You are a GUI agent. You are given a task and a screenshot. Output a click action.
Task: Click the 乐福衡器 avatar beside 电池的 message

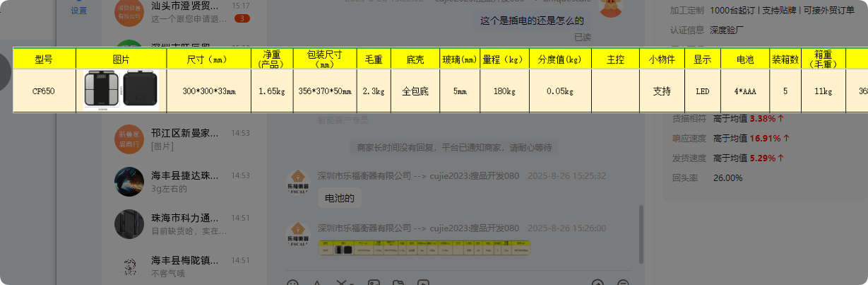point(298,182)
